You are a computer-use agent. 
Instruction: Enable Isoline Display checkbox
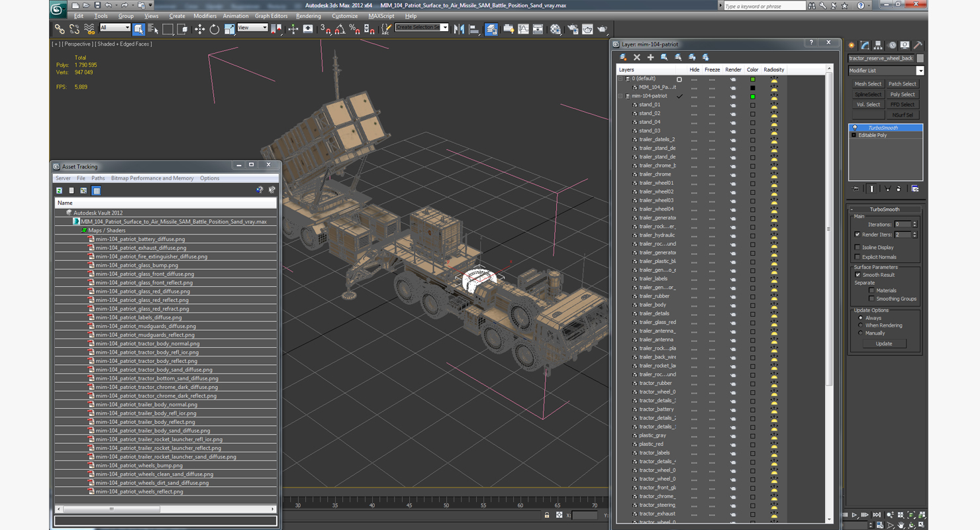tap(857, 247)
